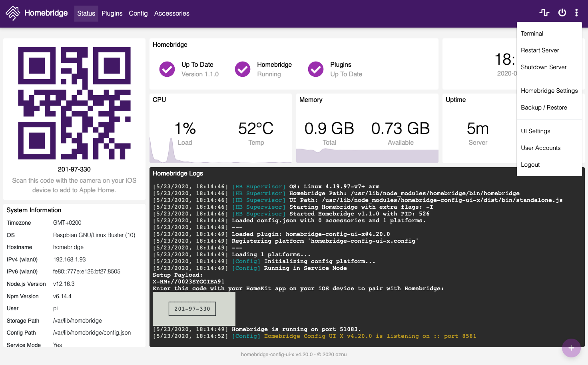Click the CPU load 1% value

coord(185,128)
